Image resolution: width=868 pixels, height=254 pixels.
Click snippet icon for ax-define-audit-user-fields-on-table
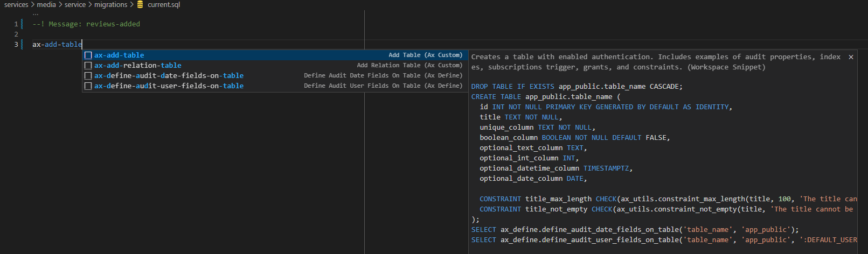click(88, 86)
